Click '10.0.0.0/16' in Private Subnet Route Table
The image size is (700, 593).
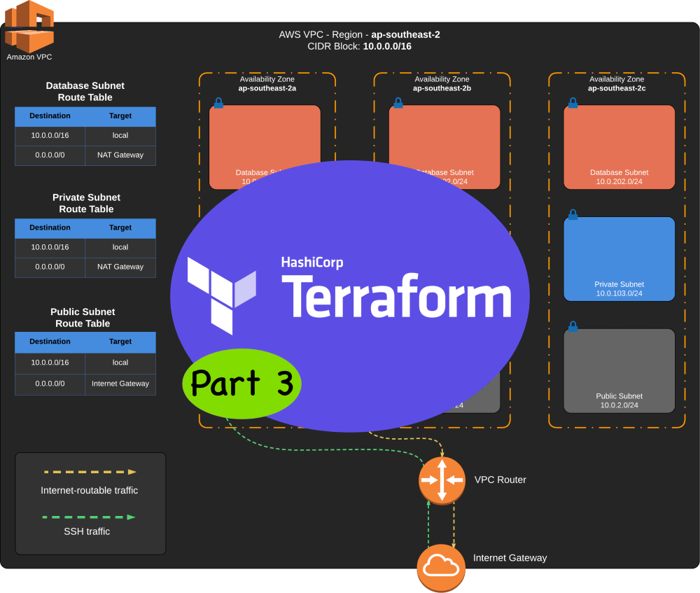50,247
